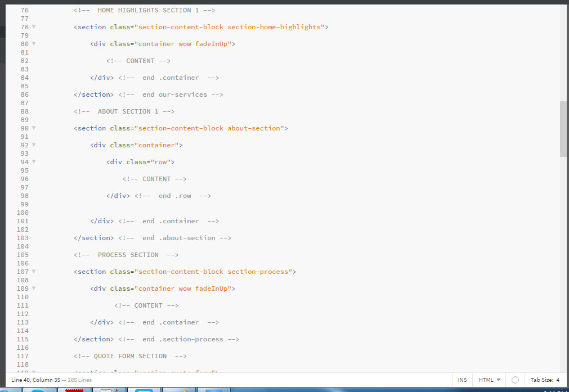569x392 pixels.
Task: Click the 'section-process' class name on line 107
Action: click(258, 271)
